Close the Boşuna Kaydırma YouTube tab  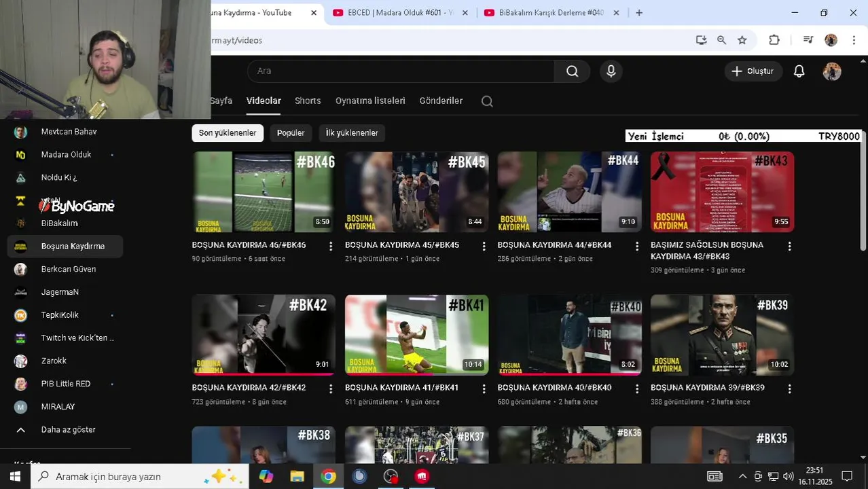click(x=314, y=13)
